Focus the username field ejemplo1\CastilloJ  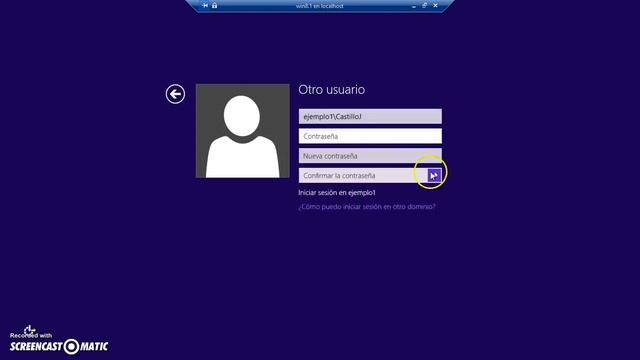[370, 116]
